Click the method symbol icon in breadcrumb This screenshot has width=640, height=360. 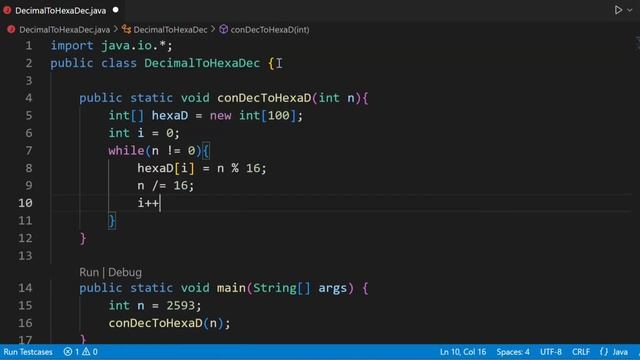(x=223, y=29)
